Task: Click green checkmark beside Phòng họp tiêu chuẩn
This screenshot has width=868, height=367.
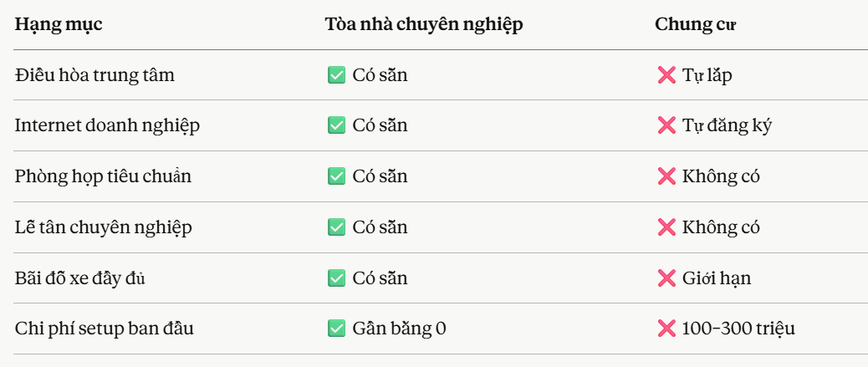Action: [x=336, y=176]
